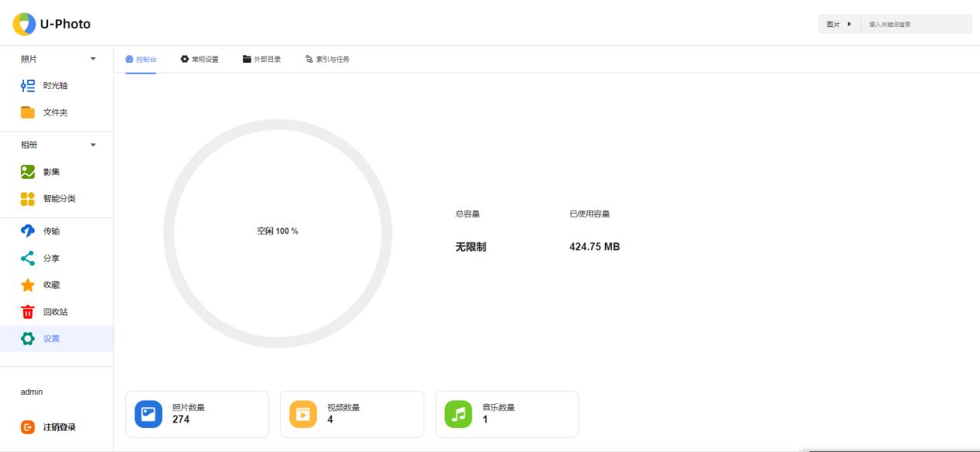Collapse the 相册 sidebar section

[94, 145]
